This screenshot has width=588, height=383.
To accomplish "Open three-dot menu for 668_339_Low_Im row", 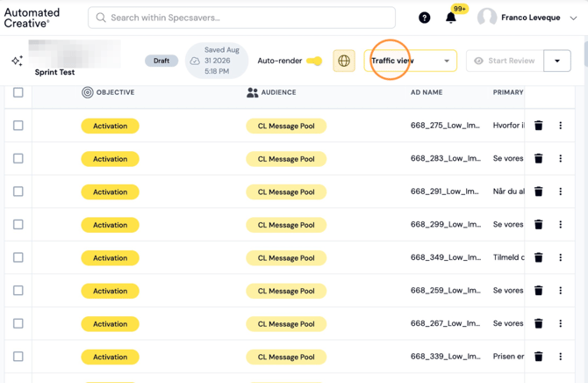I will coord(560,357).
